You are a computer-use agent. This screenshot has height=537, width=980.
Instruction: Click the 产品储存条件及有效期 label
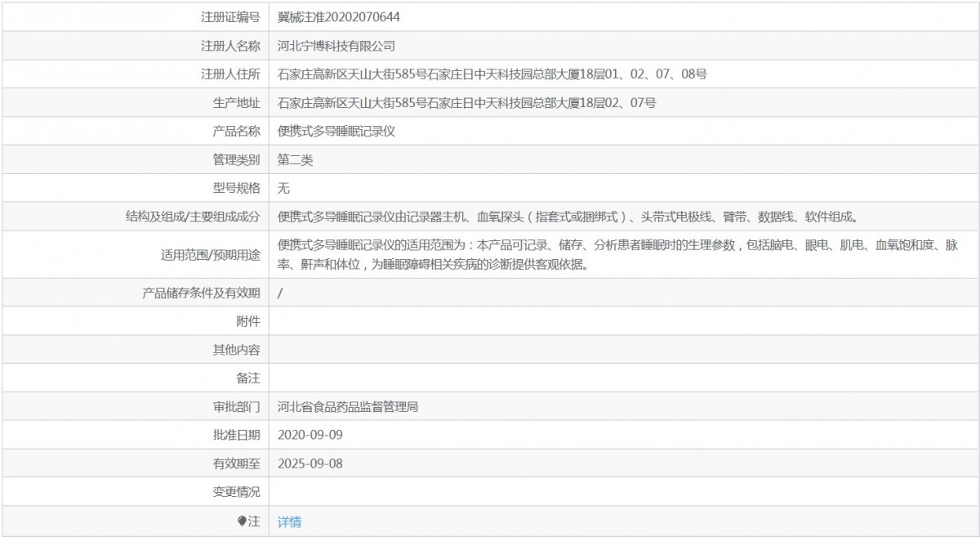[201, 293]
